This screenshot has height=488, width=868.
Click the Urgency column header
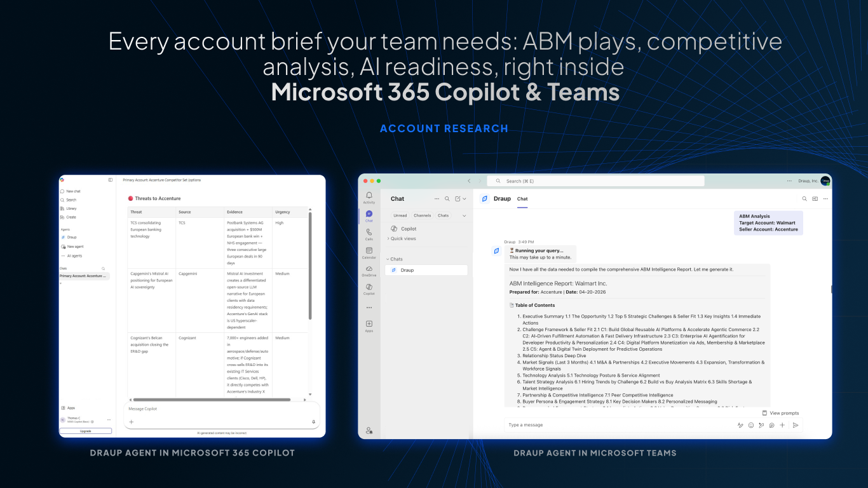[290, 212]
